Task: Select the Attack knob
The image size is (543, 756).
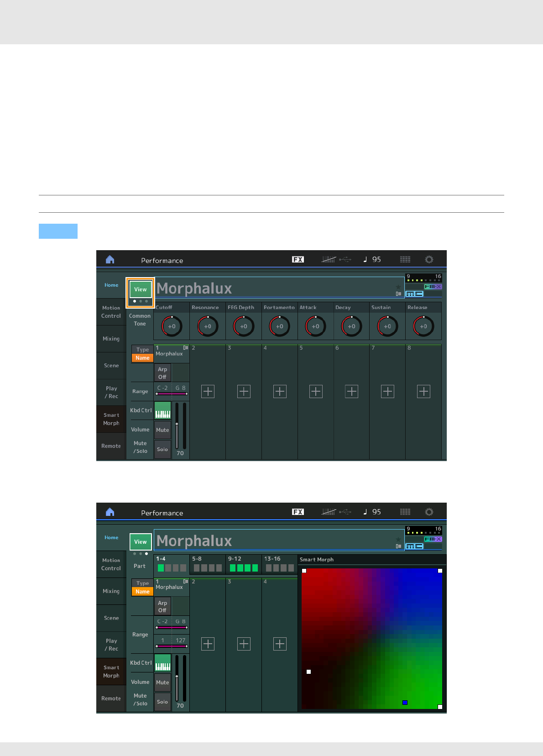Action: point(316,326)
